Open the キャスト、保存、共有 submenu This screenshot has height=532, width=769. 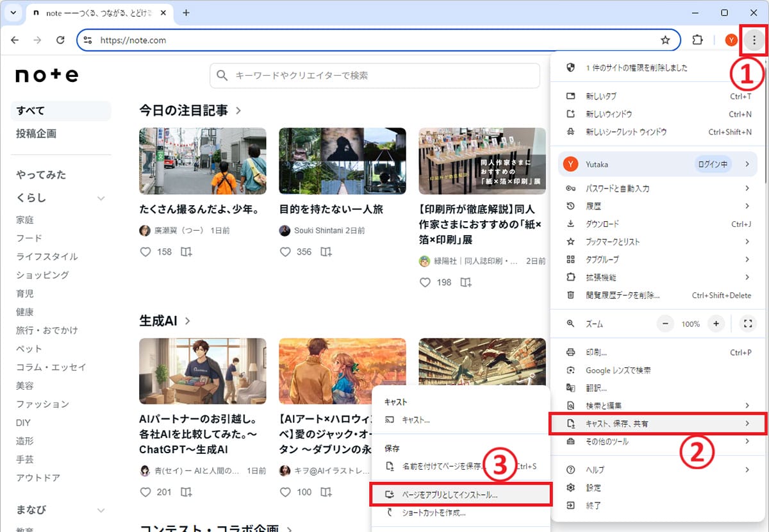pyautogui.click(x=658, y=424)
